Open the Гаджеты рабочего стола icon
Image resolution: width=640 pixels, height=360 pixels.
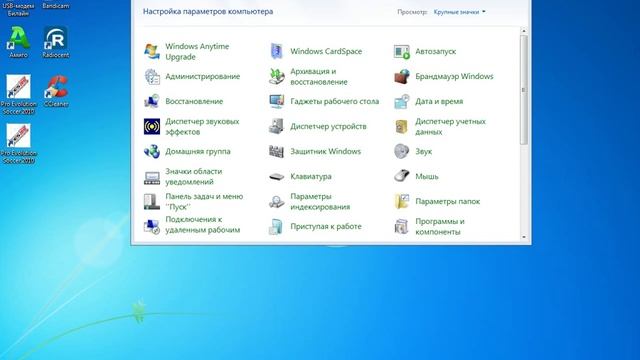(277, 102)
